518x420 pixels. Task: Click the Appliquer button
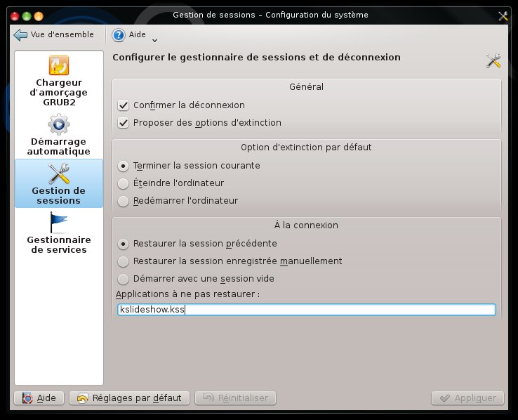(467, 398)
